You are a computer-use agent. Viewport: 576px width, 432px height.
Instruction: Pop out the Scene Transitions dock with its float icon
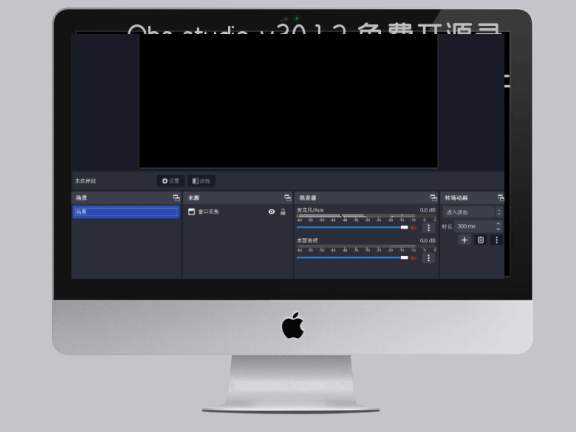tap(501, 198)
